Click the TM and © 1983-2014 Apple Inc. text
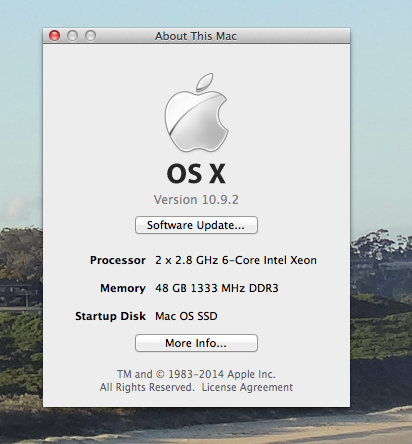Viewport: 412px width, 444px height. (x=196, y=374)
